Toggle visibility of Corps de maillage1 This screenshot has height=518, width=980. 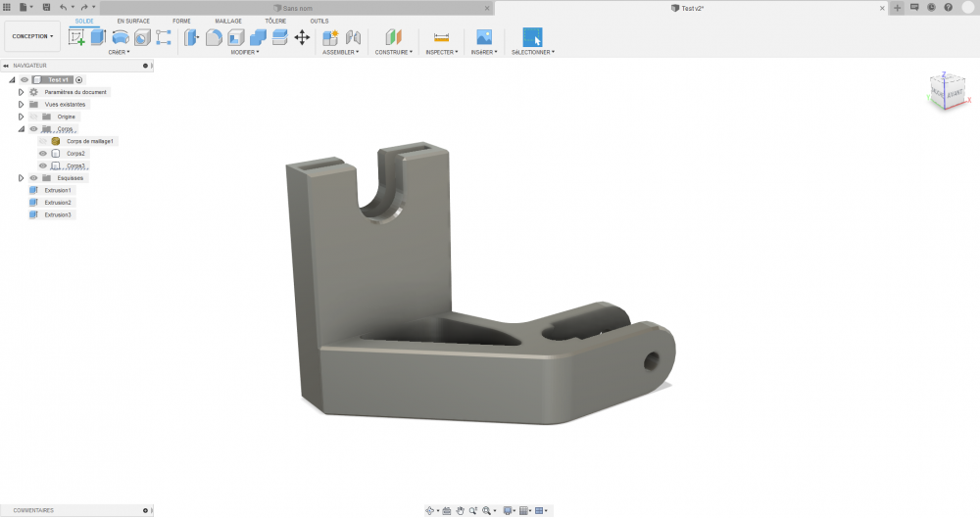(43, 141)
